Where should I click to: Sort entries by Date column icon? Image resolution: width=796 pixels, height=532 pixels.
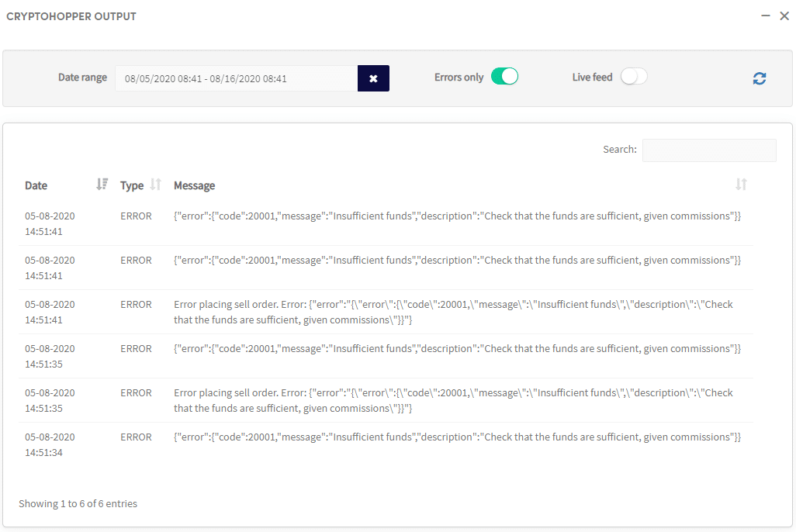[x=102, y=185]
